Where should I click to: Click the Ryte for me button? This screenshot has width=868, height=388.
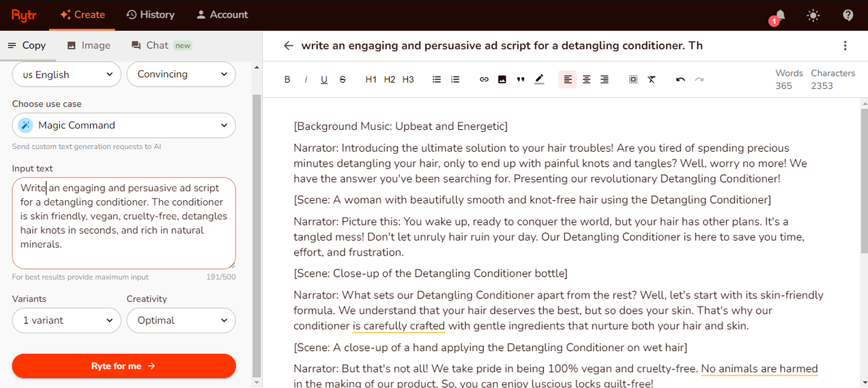[x=124, y=366]
